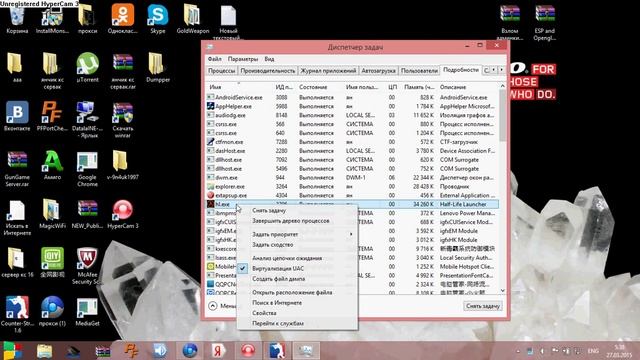
Task: Switch to the Производительность tab
Action: [x=268, y=71]
